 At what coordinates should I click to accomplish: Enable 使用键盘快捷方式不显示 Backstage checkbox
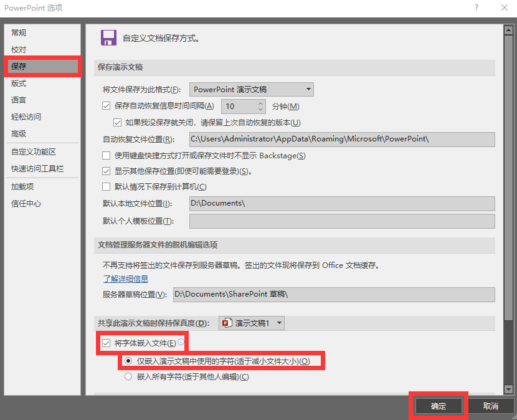click(x=106, y=155)
